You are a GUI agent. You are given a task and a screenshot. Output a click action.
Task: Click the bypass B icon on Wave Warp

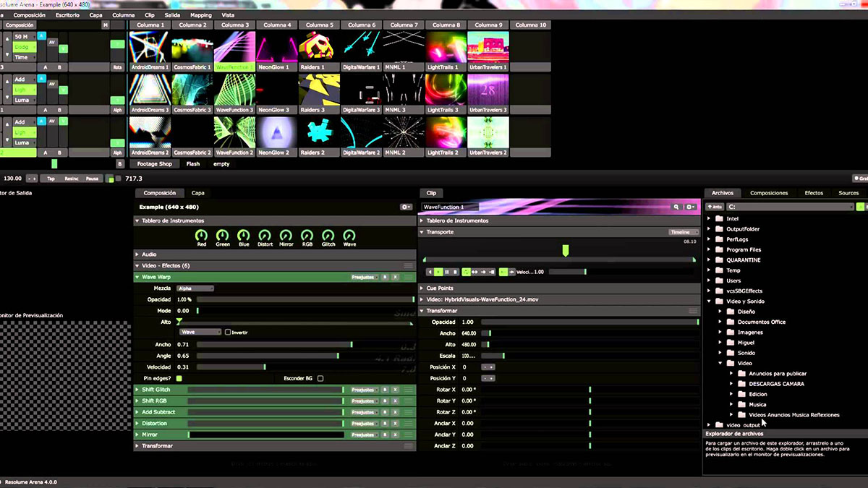click(385, 277)
